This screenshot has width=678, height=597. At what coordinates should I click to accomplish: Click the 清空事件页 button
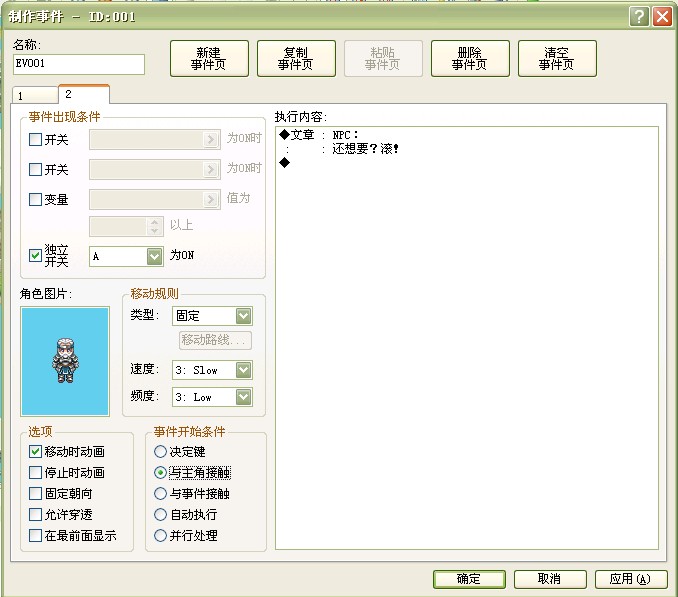click(557, 58)
